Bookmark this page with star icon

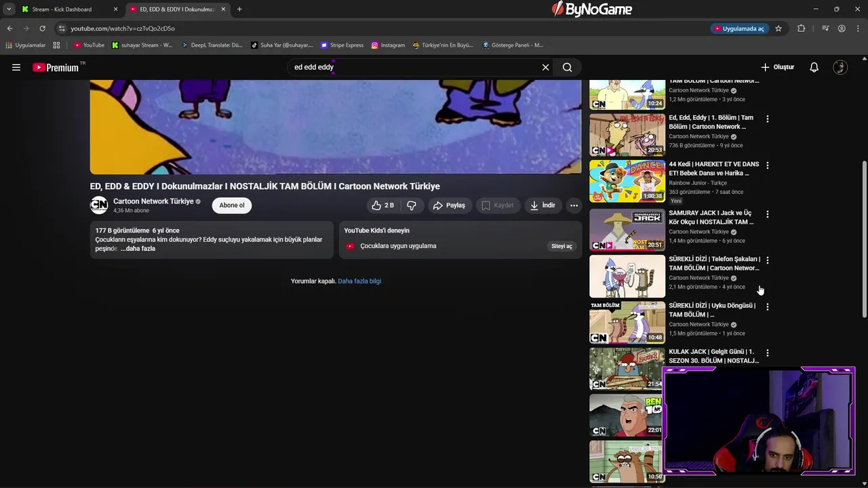click(778, 28)
